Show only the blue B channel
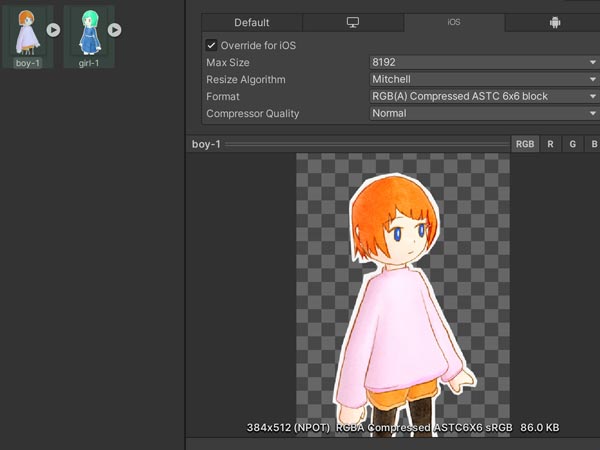 click(593, 145)
